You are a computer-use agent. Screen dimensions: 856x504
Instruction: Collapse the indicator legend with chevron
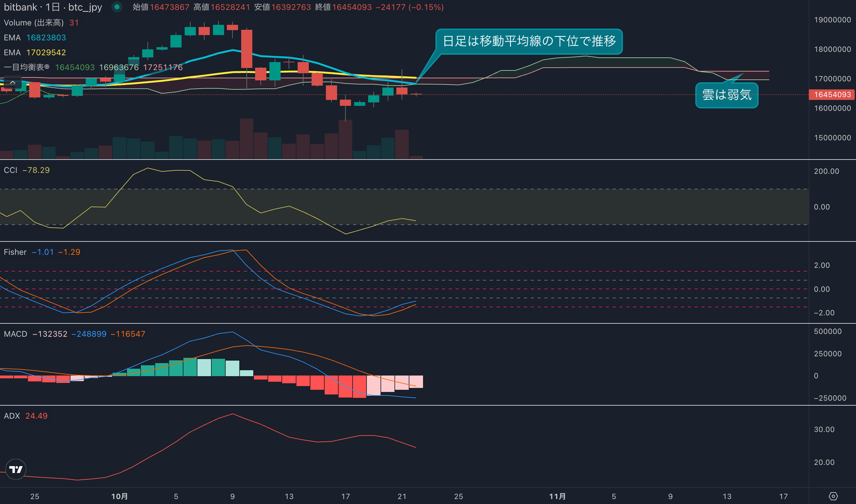(12, 83)
